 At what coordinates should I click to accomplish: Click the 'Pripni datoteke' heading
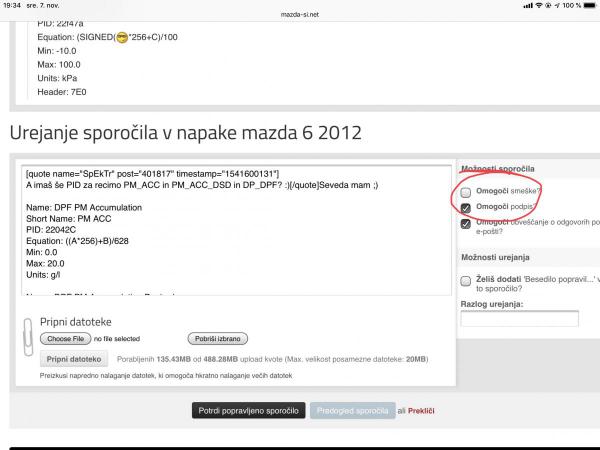click(76, 322)
